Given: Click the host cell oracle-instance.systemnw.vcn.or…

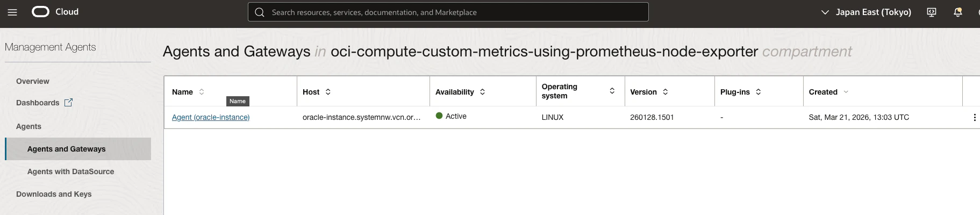Looking at the screenshot, I should click(362, 117).
